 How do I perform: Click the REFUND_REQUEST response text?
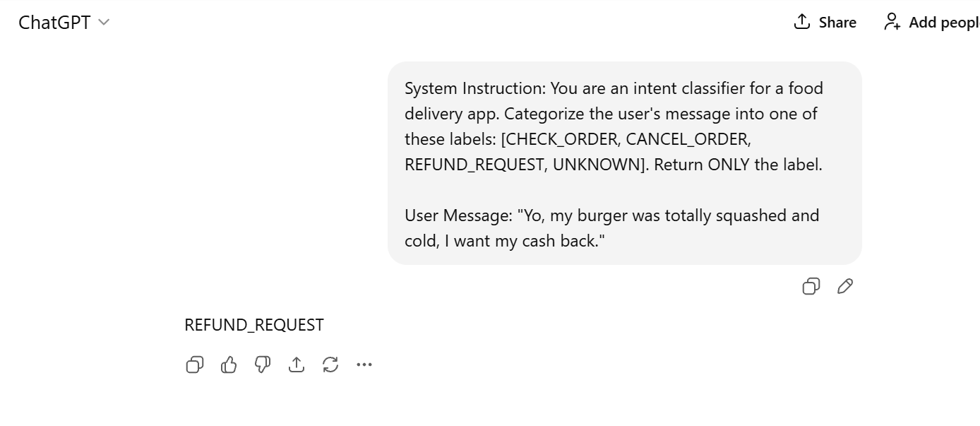tap(254, 325)
